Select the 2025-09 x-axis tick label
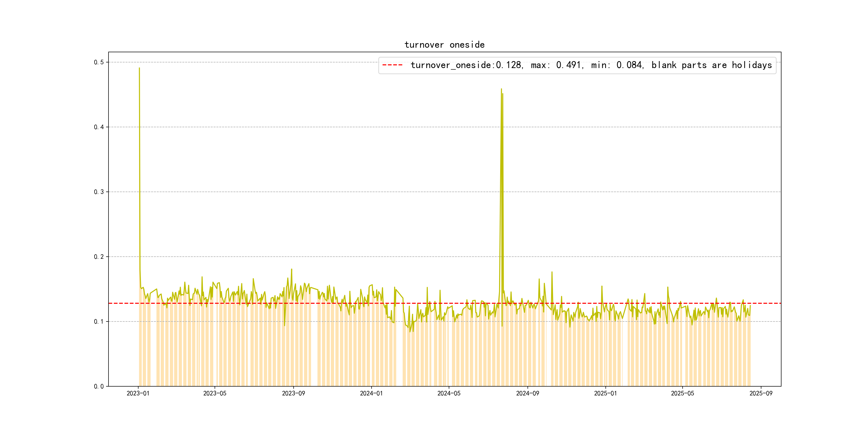This screenshot has height=434, width=868. [761, 393]
